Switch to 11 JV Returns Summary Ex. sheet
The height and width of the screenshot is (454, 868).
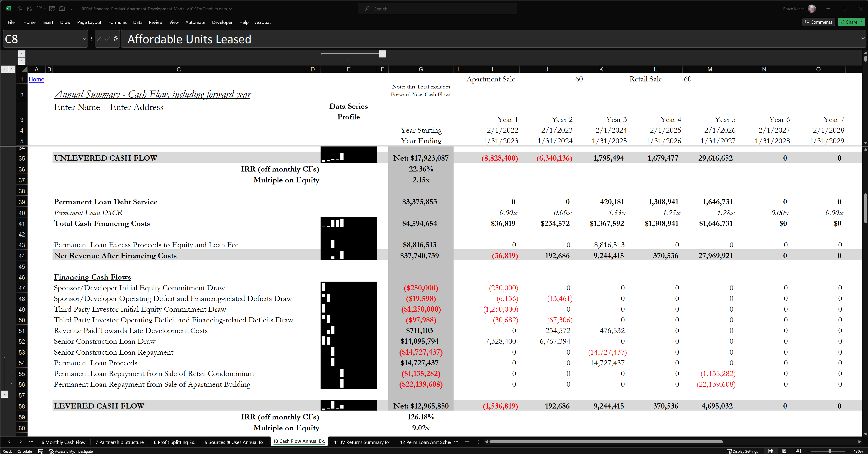point(362,442)
